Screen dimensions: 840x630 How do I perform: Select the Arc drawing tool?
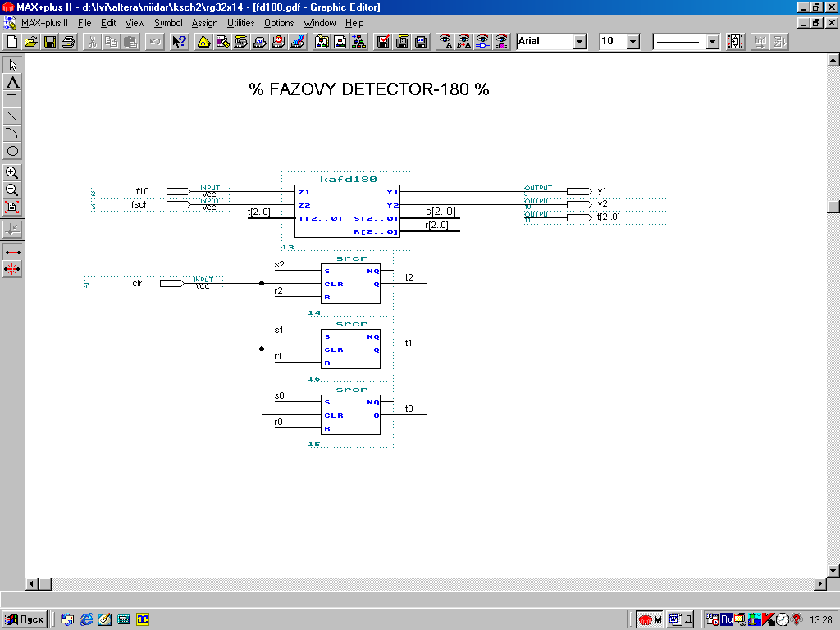tap(13, 134)
